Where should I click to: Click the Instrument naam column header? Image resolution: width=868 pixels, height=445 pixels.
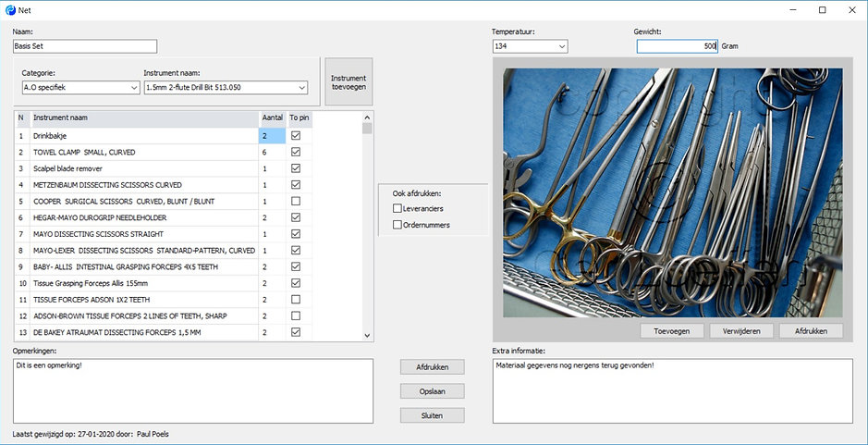144,117
